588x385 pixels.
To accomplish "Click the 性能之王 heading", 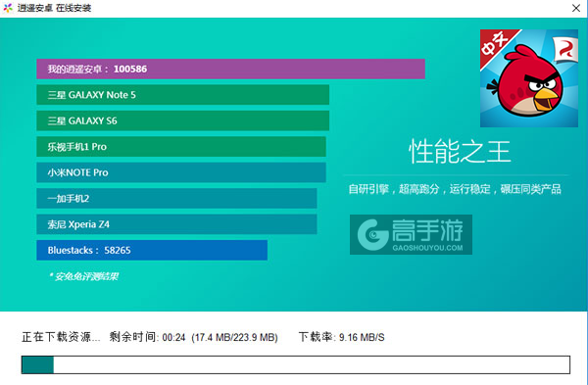I will tap(460, 152).
